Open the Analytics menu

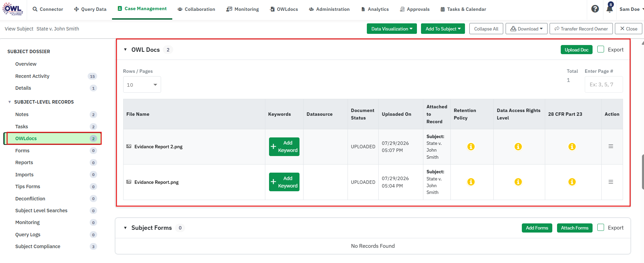click(x=375, y=9)
